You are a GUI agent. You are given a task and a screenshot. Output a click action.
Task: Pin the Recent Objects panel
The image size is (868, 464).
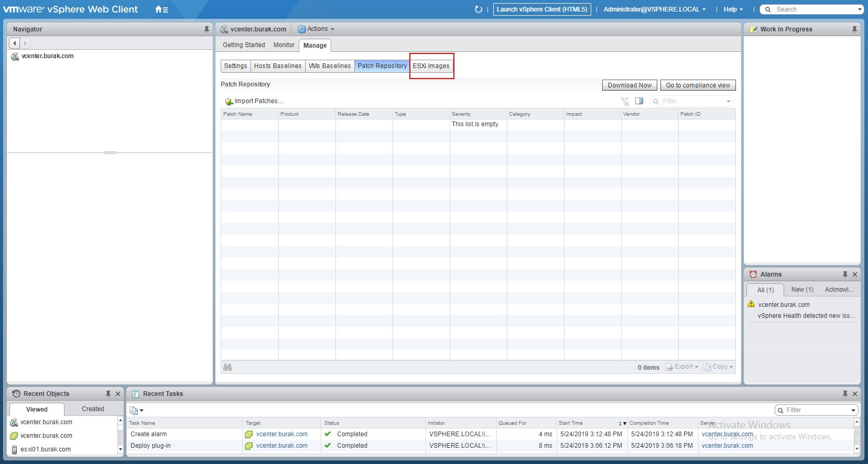click(x=108, y=394)
